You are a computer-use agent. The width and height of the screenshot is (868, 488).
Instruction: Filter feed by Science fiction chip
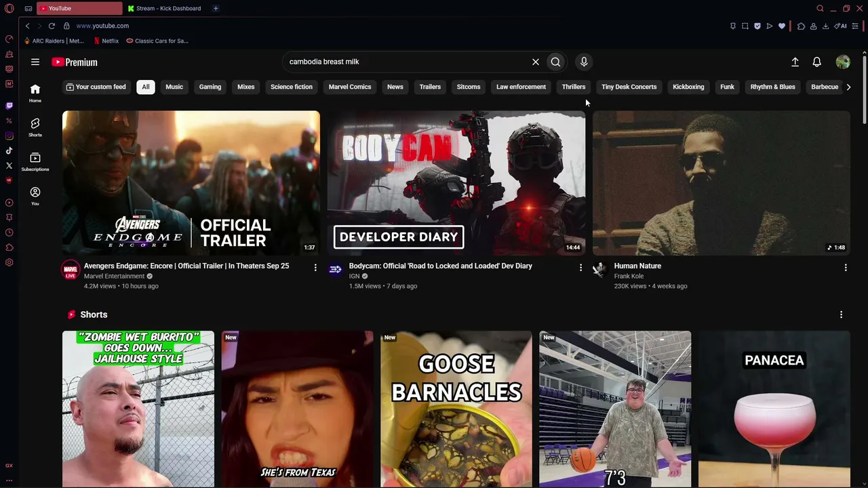[x=292, y=87]
